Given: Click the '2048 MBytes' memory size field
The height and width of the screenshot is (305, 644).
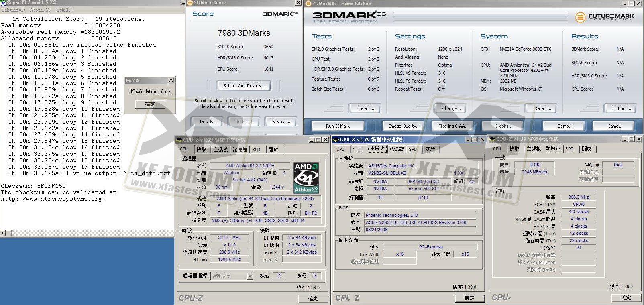Looking at the screenshot, I should (x=534, y=172).
